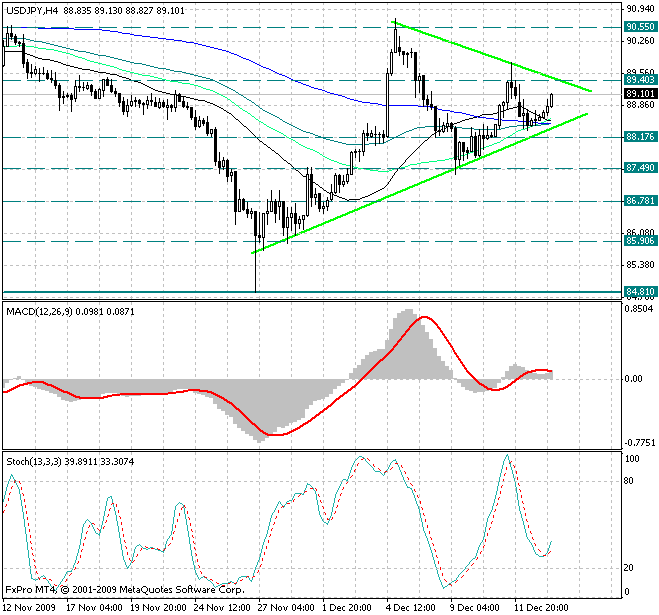Select the 11 Dec 20:00 time label
Screen dimensions: 659x615
541,608
